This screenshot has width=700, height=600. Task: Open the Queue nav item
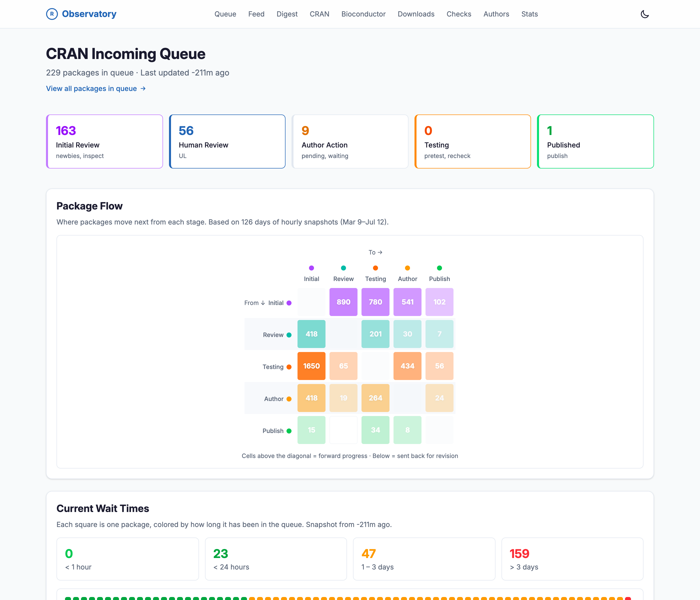pyautogui.click(x=225, y=14)
